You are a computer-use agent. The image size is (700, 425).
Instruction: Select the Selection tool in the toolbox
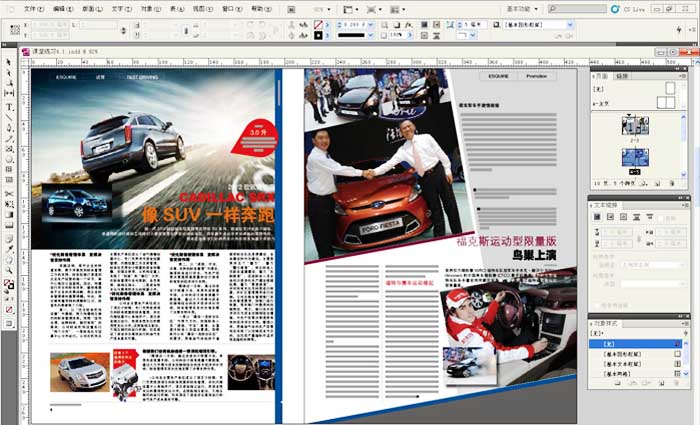(8, 62)
